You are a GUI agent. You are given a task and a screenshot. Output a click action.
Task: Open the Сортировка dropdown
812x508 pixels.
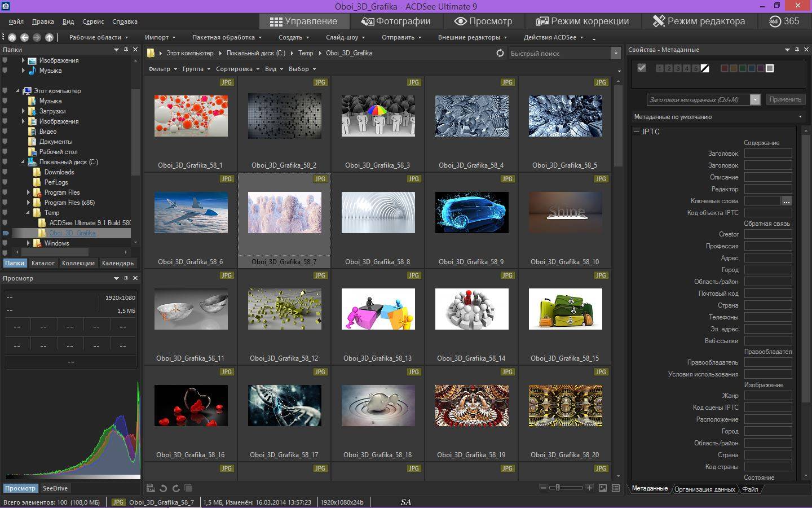pos(237,69)
